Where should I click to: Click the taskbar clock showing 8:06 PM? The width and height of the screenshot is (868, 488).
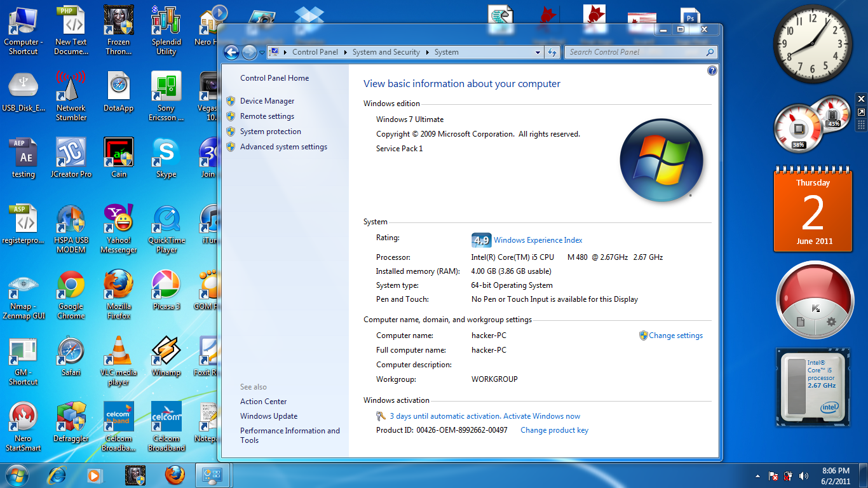pyautogui.click(x=836, y=476)
